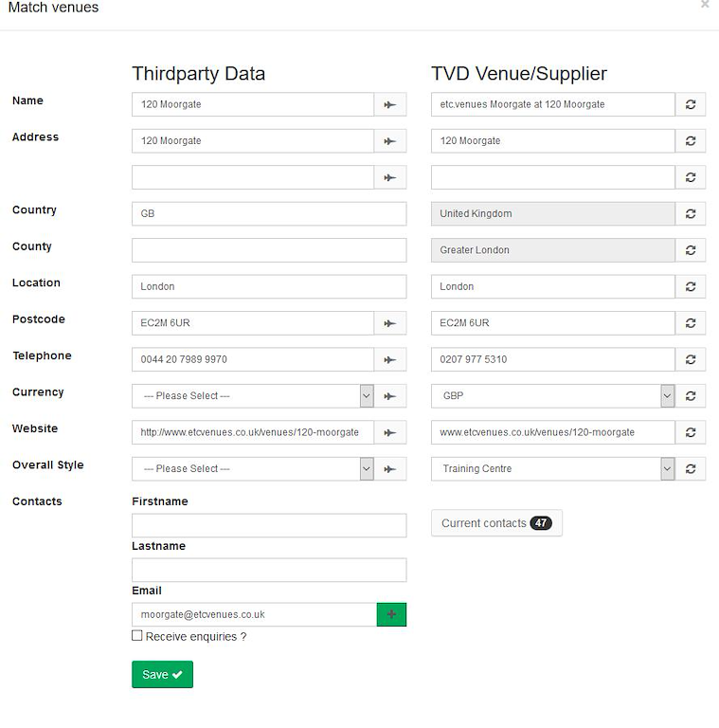Image resolution: width=719 pixels, height=728 pixels.
Task: Copy thirdparty Telephone with arrow icon
Action: [x=390, y=360]
